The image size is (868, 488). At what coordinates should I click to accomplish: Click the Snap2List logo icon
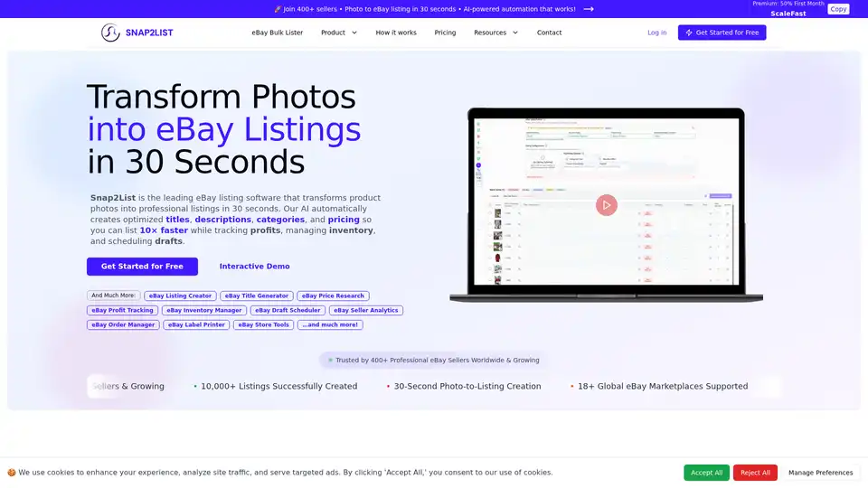[x=110, y=33]
